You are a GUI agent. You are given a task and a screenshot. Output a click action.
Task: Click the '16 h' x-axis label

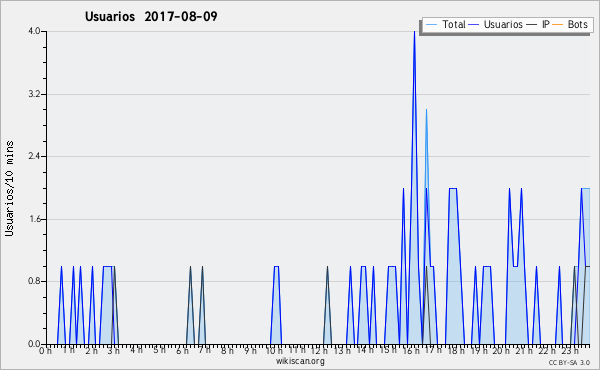pyautogui.click(x=411, y=351)
